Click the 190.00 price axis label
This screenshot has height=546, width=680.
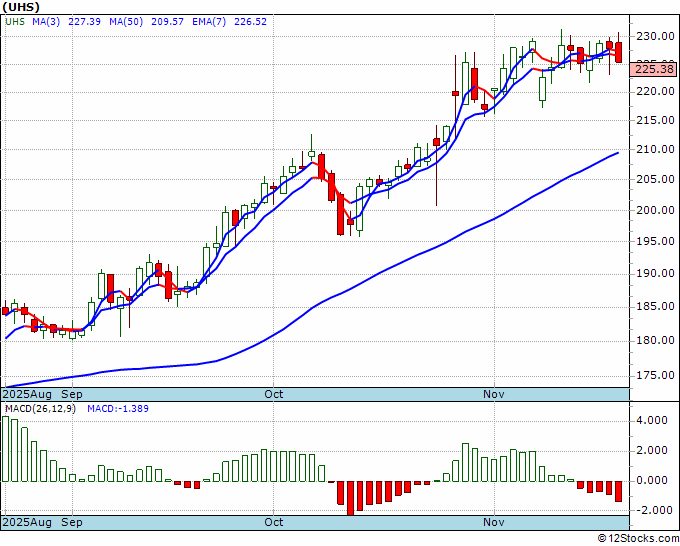tap(655, 274)
